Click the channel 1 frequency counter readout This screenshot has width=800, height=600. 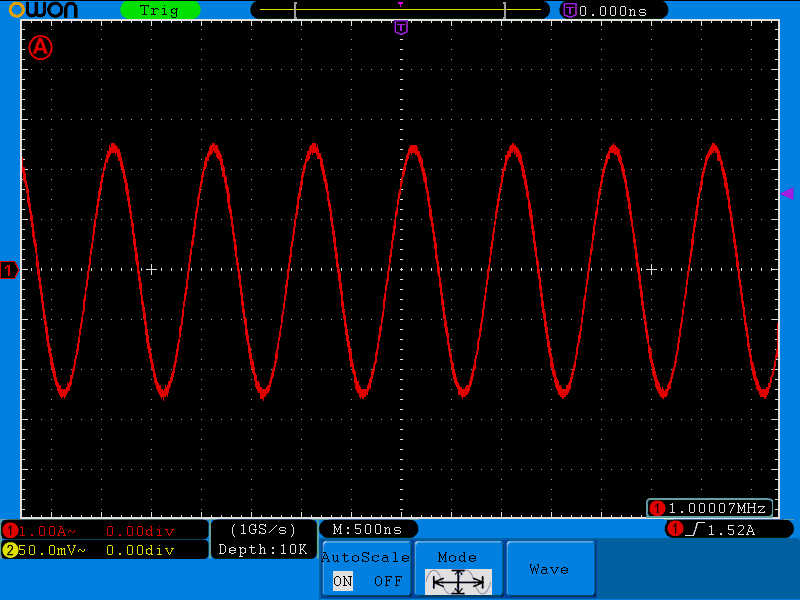tap(710, 508)
